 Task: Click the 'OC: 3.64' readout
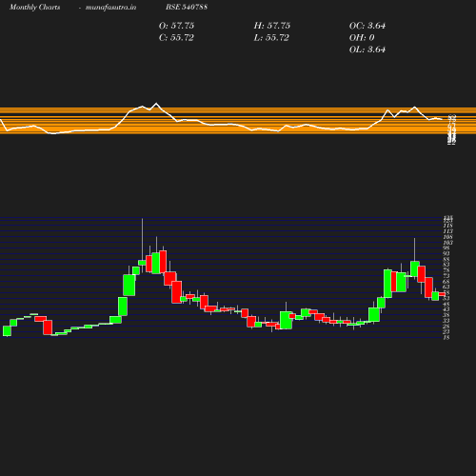click(x=367, y=26)
